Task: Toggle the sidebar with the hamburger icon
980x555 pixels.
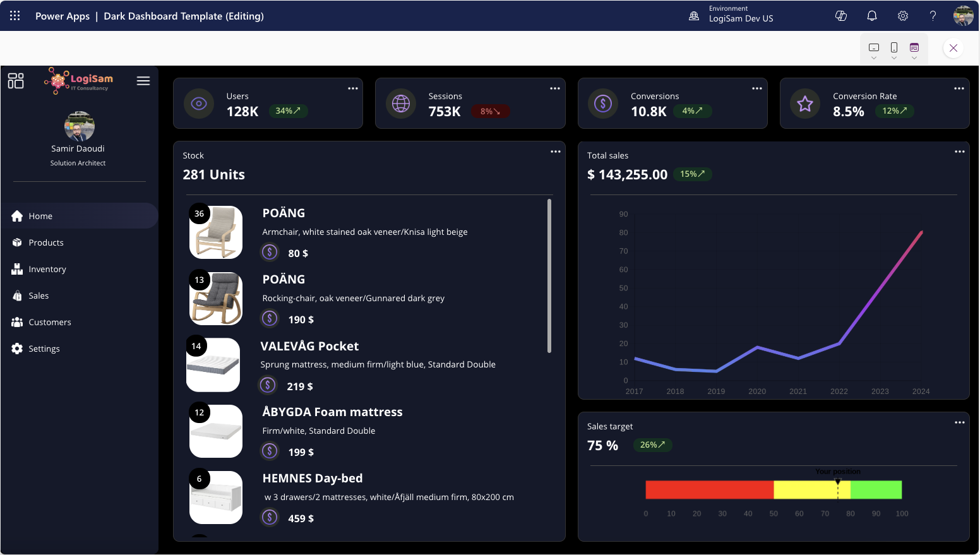Action: tap(143, 81)
